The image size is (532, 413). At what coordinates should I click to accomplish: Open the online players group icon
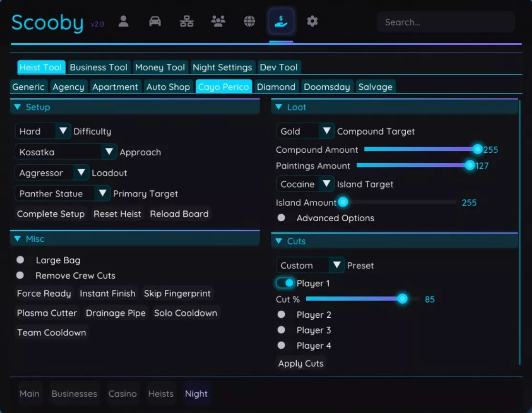click(218, 21)
